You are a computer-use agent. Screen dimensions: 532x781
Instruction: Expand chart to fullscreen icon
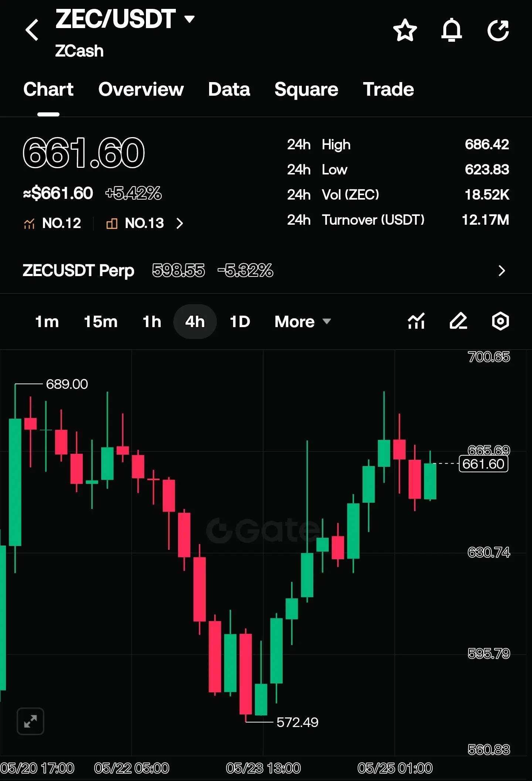point(30,721)
